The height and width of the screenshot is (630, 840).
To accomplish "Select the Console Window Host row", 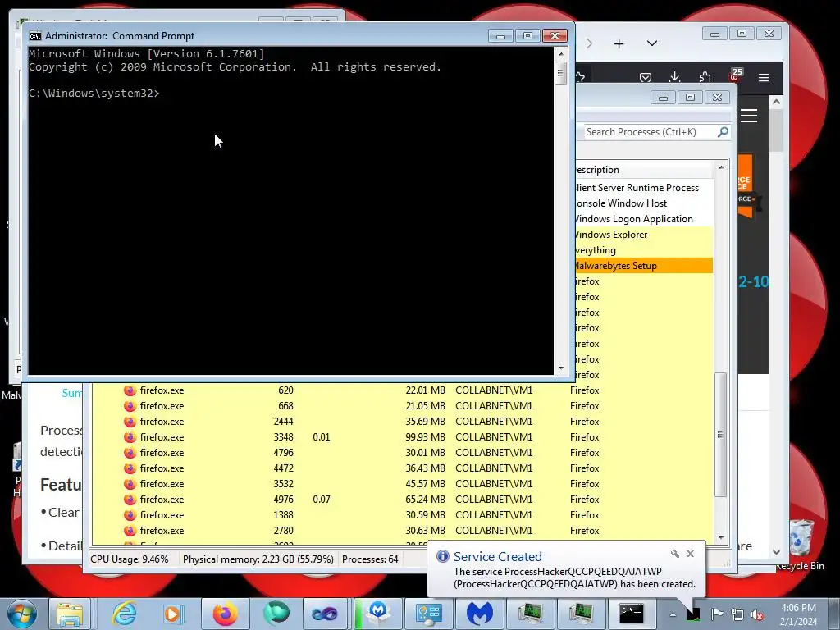I will [x=645, y=203].
